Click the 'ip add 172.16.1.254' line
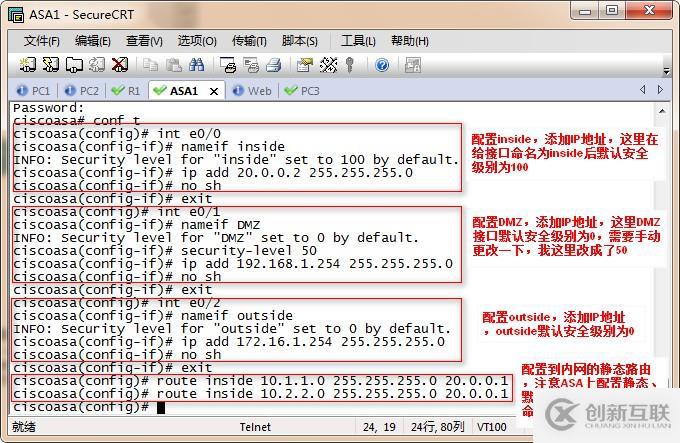The height and width of the screenshot is (443, 680). [x=229, y=342]
